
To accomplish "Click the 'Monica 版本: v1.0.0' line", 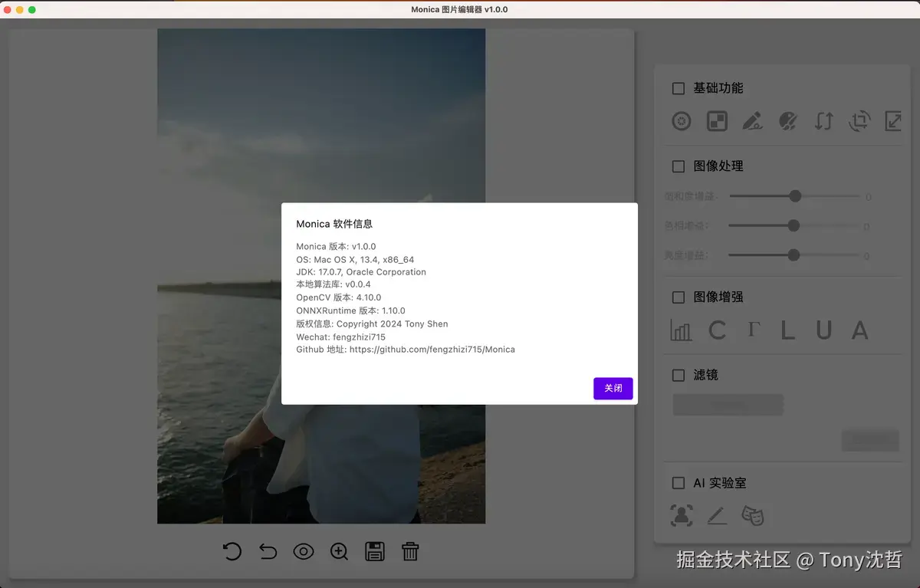I will pyautogui.click(x=336, y=247).
